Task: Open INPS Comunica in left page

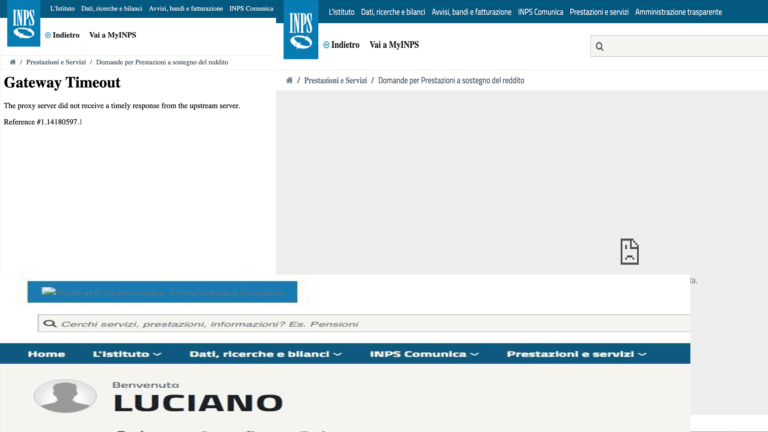Action: click(251, 8)
